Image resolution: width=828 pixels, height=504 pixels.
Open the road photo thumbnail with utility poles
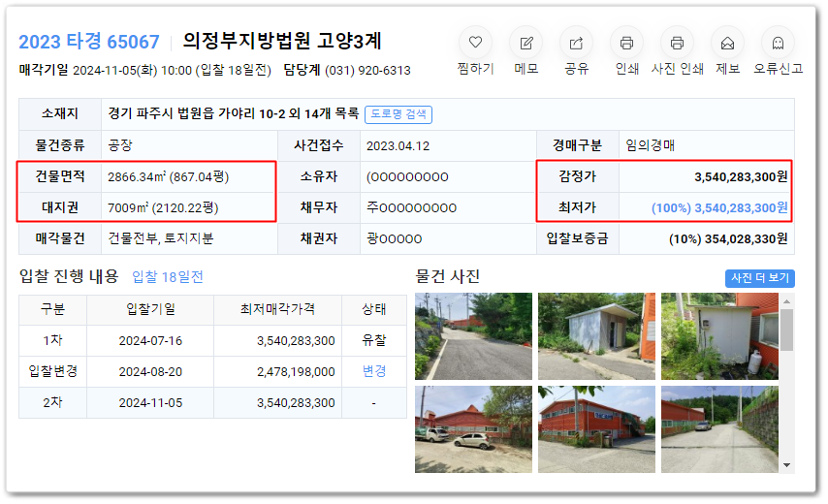click(x=474, y=336)
